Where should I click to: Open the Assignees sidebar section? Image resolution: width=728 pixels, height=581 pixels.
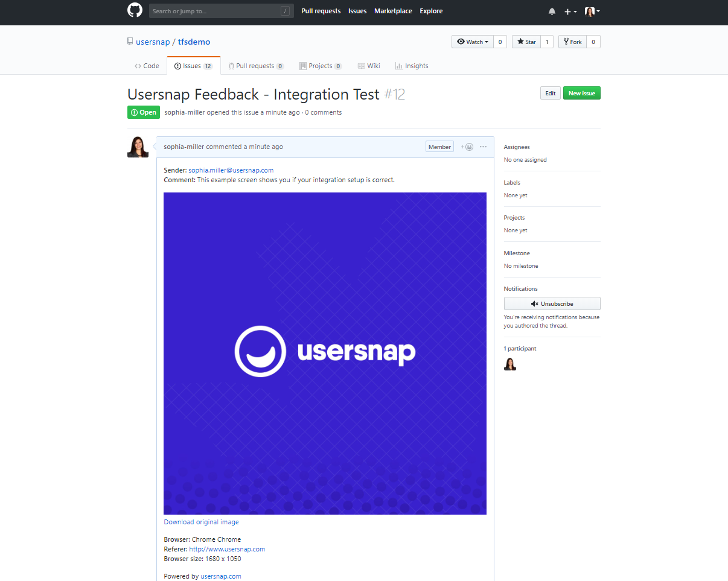[517, 147]
